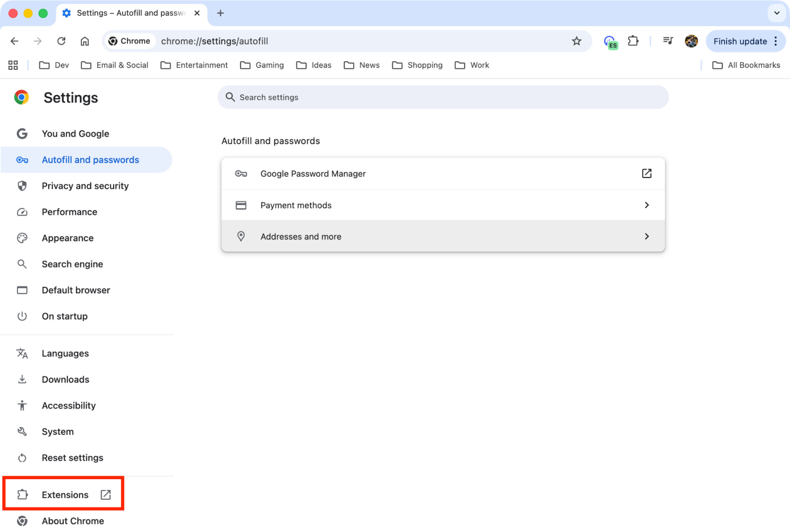This screenshot has height=532, width=790.
Task: Click the tab overview grid icon on bookmarks bar
Action: click(x=13, y=65)
